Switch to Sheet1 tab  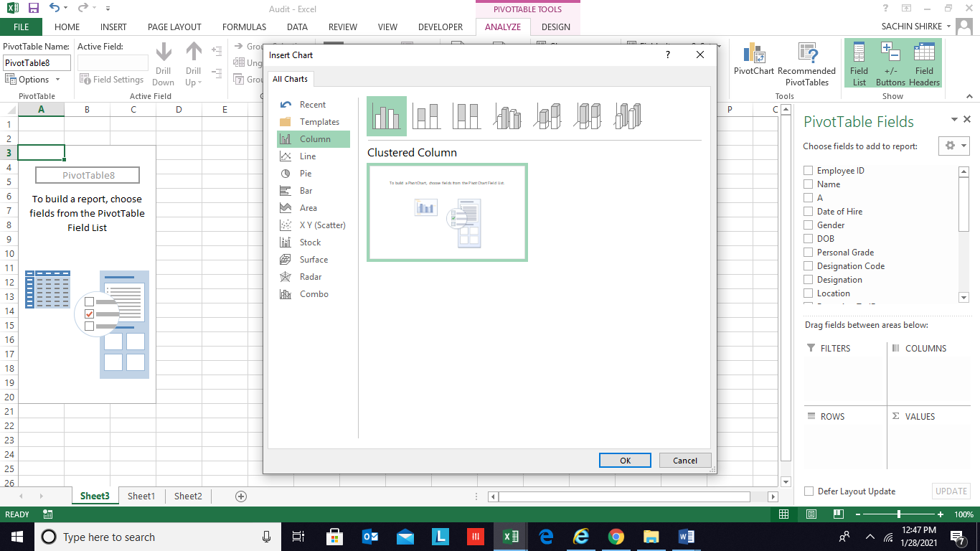141,496
